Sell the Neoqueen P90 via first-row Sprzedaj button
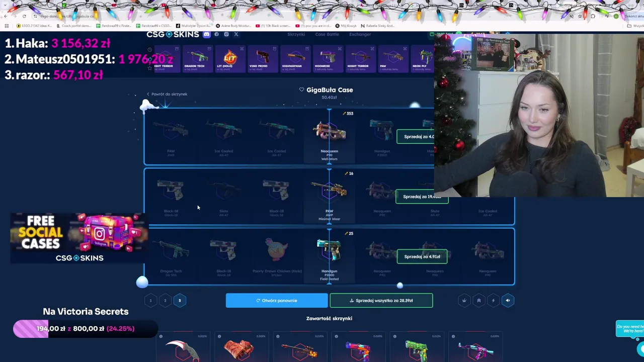Screen dimensions: 644x362 [416, 137]
